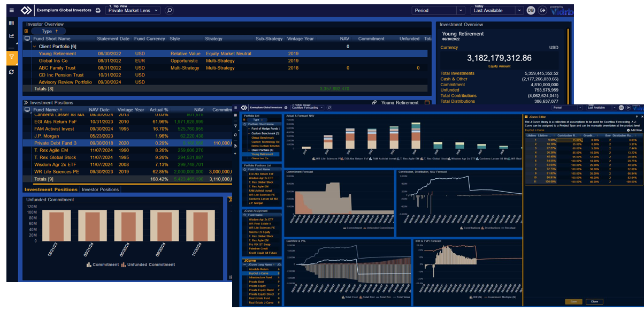Image resolution: width=644 pixels, height=311 pixels.
Task: Select the Investment Positions tab
Action: 51,189
